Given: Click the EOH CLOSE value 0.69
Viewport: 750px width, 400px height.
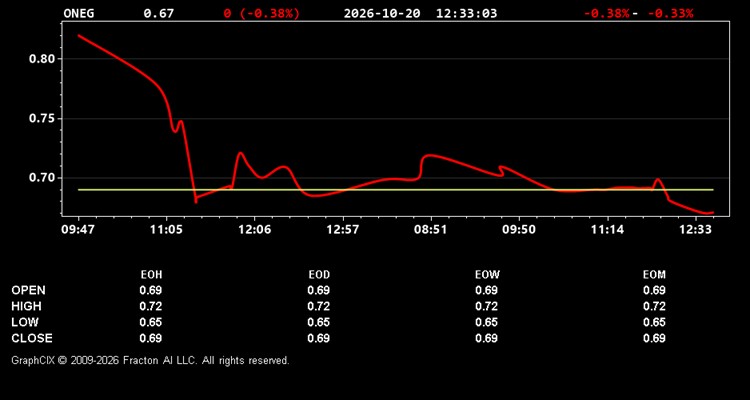Looking at the screenshot, I should [151, 338].
